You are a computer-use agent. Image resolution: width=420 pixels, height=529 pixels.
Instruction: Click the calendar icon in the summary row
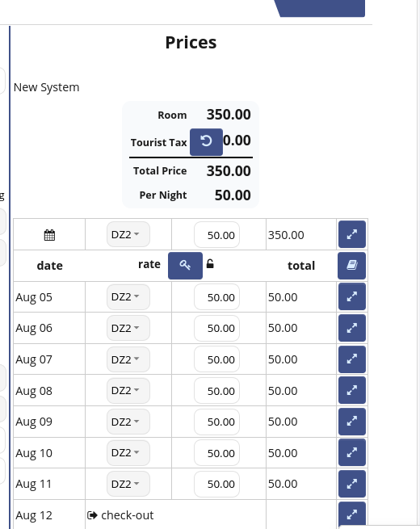49,235
